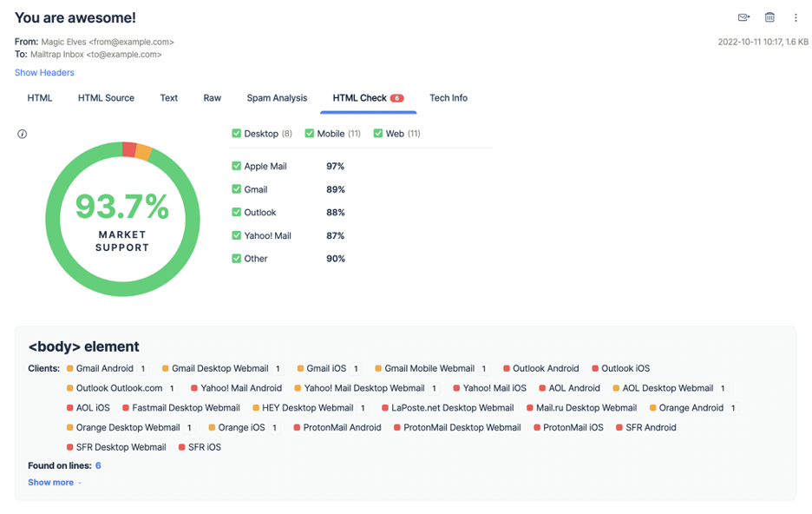Open the HTML Source tab
Image resolution: width=812 pixels, height=514 pixels.
coord(106,98)
